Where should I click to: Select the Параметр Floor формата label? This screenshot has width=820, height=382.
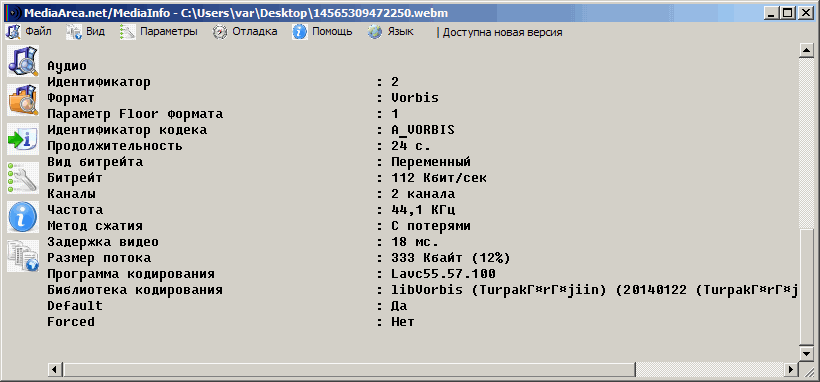click(x=135, y=114)
